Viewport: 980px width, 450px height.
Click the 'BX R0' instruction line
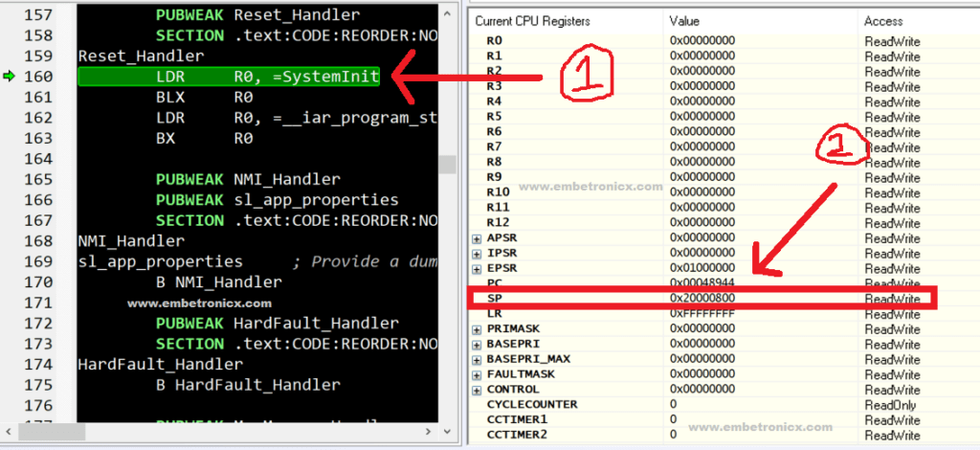205,138
